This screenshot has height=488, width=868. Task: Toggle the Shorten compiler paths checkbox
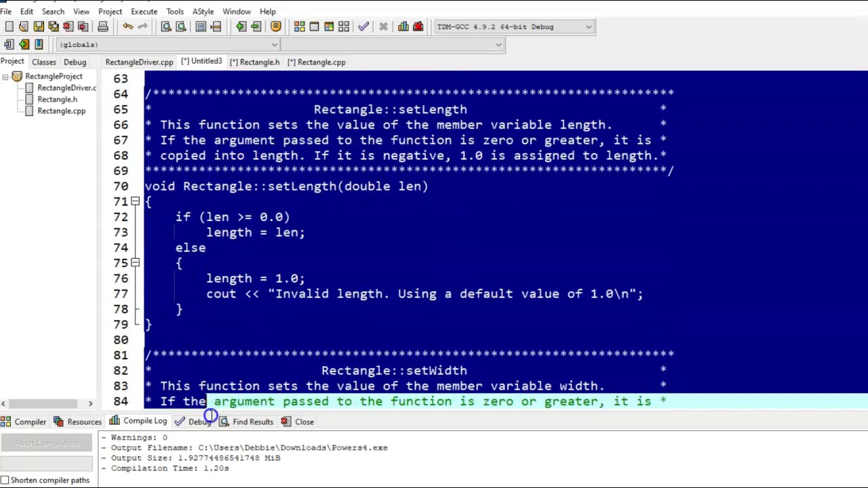coord(5,480)
